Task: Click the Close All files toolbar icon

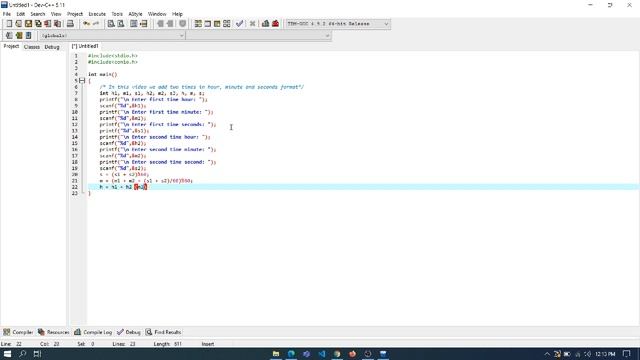Action: tap(58, 24)
